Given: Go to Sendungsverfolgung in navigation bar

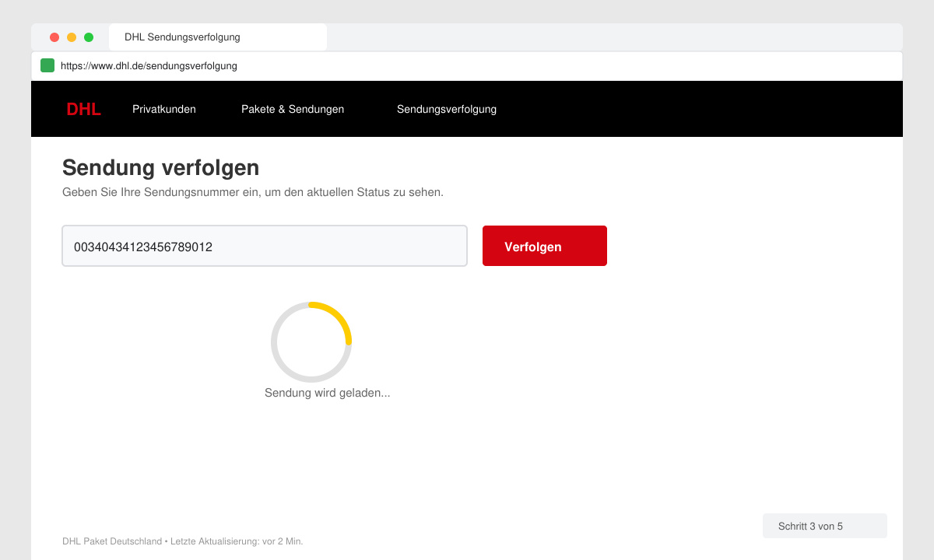Looking at the screenshot, I should 447,109.
